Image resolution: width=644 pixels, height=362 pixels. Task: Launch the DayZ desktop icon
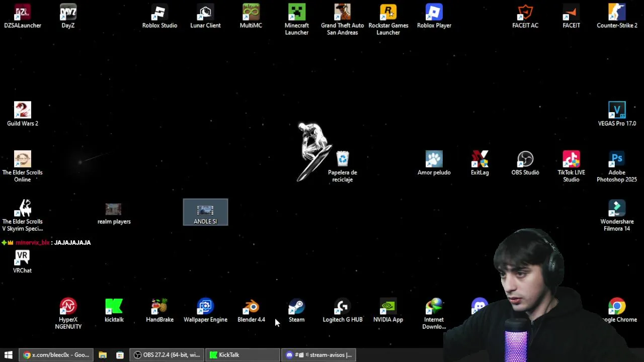(68, 17)
